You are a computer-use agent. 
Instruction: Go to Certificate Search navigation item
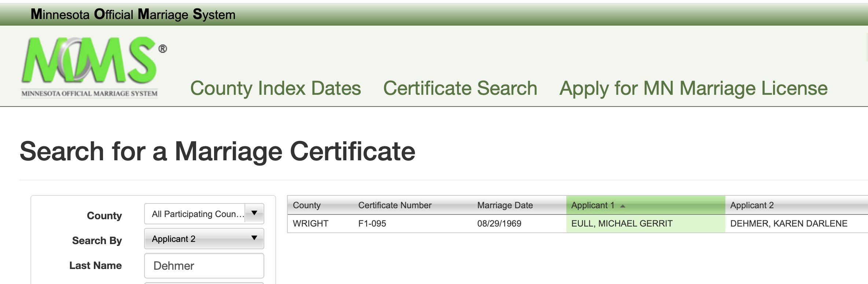coord(460,88)
